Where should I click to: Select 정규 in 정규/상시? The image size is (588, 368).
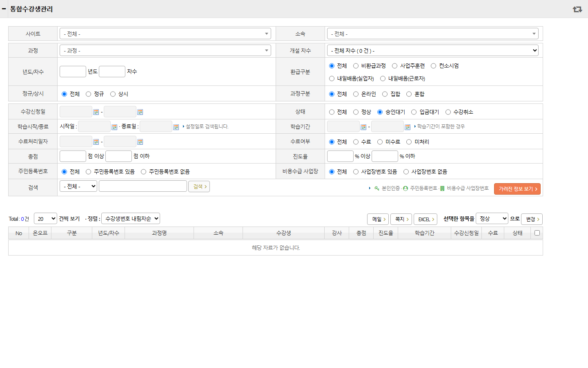point(88,94)
